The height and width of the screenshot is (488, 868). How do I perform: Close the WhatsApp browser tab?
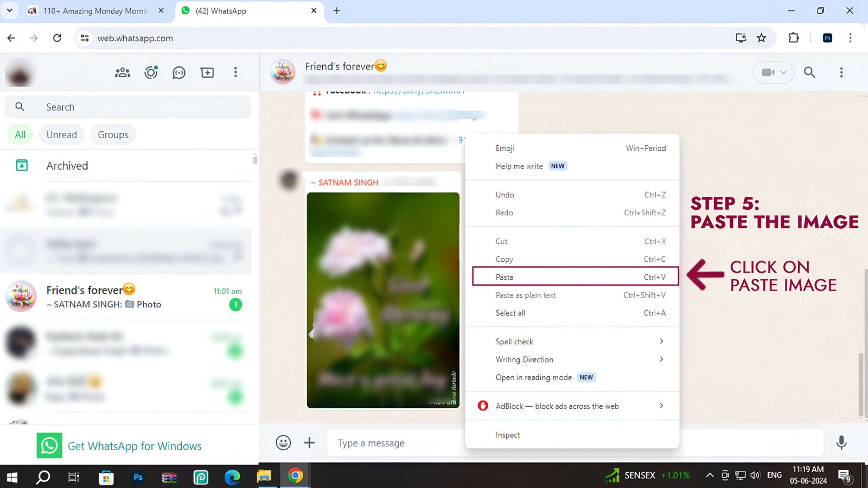314,10
